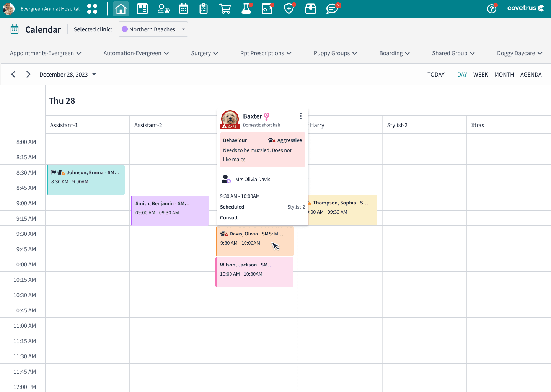Open the clipboard tasks icon
The image size is (551, 392).
click(x=204, y=9)
